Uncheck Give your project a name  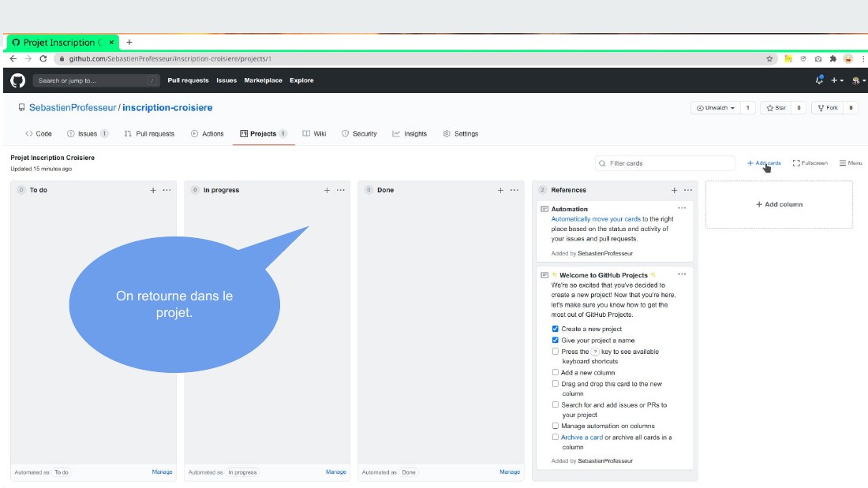(556, 341)
